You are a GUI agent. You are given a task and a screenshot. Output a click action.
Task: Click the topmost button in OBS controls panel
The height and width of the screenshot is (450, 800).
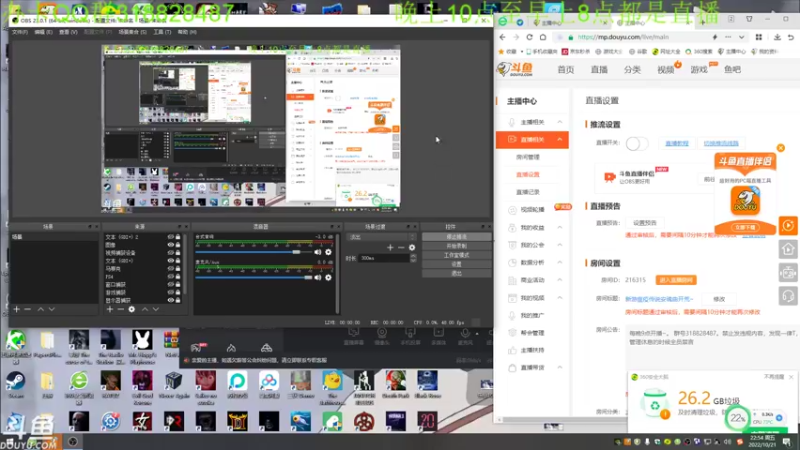[456, 237]
